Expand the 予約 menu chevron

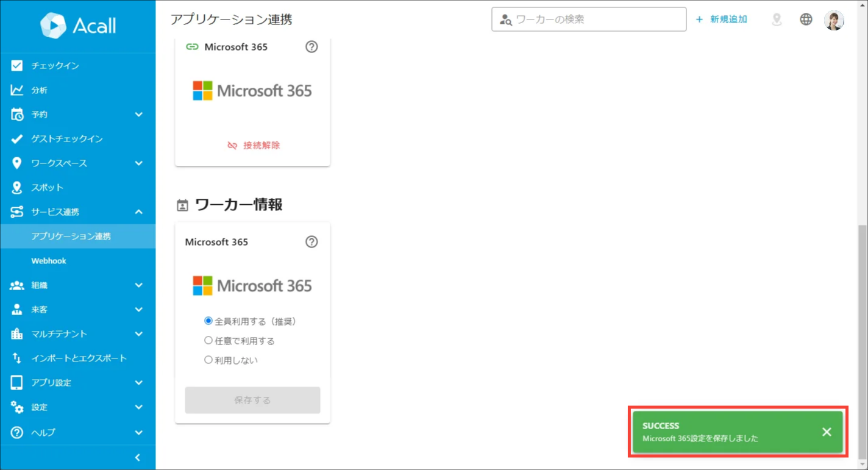(x=139, y=114)
